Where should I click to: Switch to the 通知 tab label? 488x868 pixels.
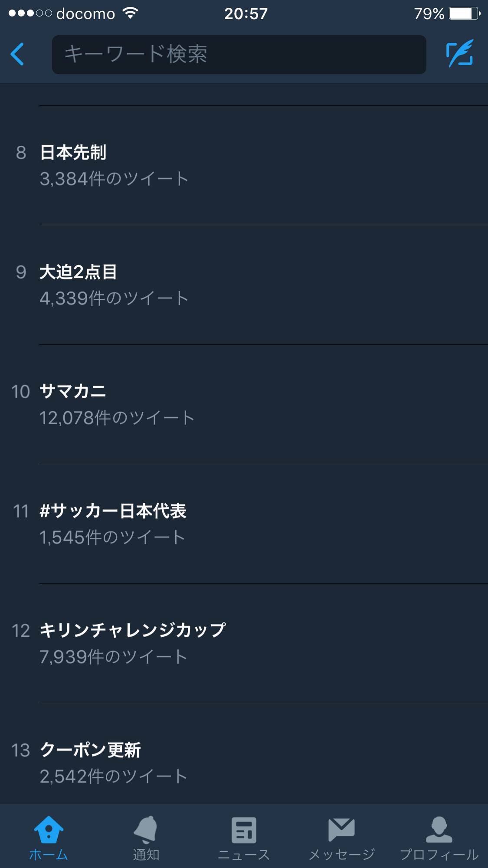coord(146,855)
